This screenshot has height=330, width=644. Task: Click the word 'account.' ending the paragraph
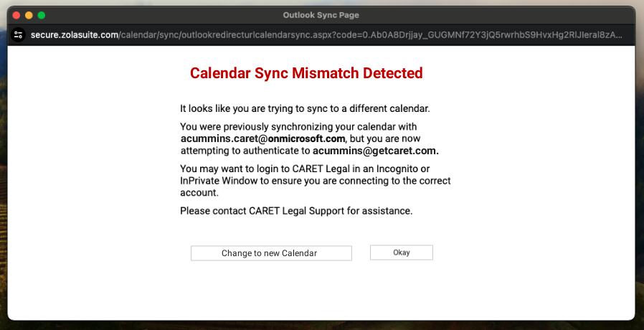199,193
